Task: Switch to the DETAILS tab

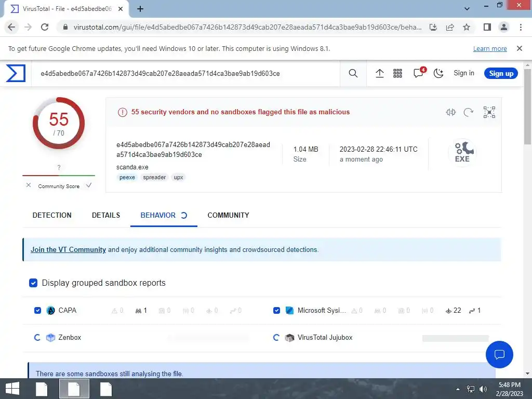Action: click(106, 215)
